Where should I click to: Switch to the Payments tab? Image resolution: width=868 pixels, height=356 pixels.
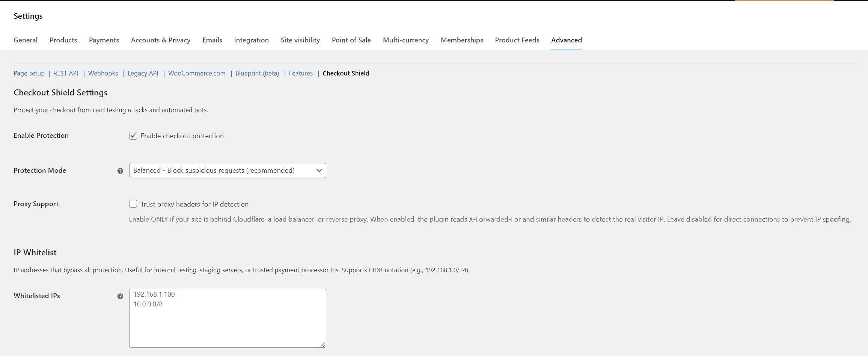tap(104, 40)
